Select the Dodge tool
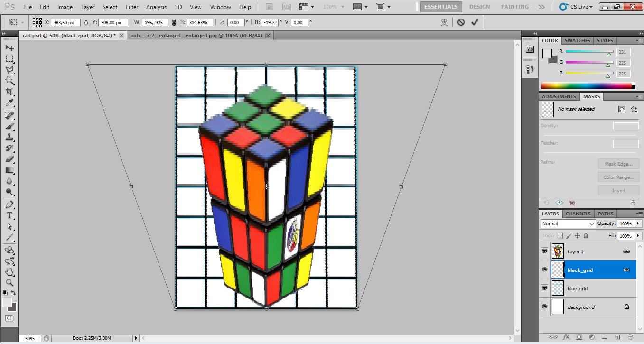 pyautogui.click(x=9, y=192)
